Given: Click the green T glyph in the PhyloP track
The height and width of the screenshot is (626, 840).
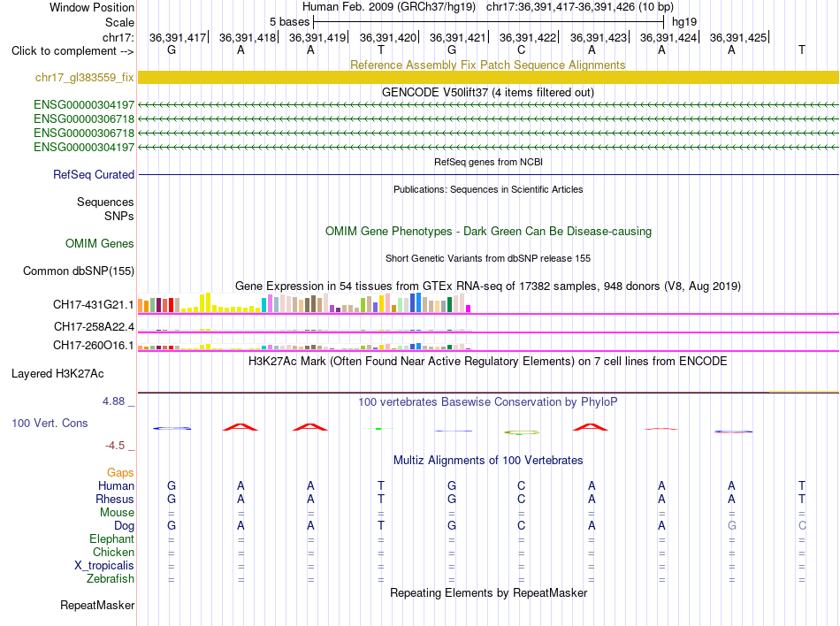Looking at the screenshot, I should 378,429.
